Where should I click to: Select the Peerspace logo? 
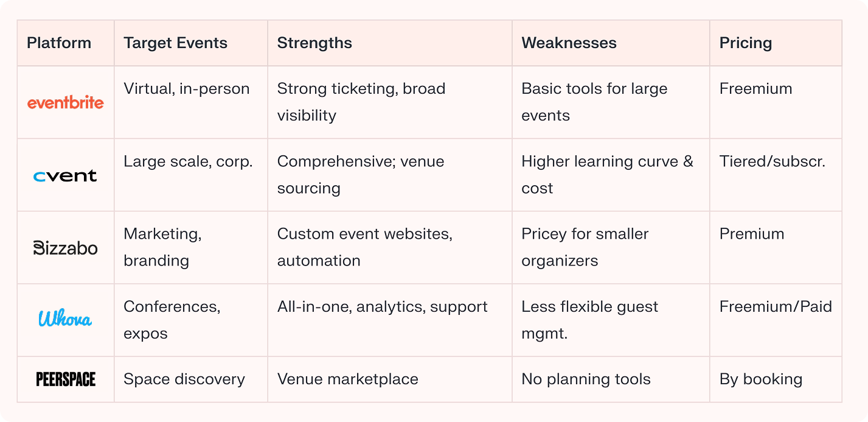pyautogui.click(x=66, y=379)
